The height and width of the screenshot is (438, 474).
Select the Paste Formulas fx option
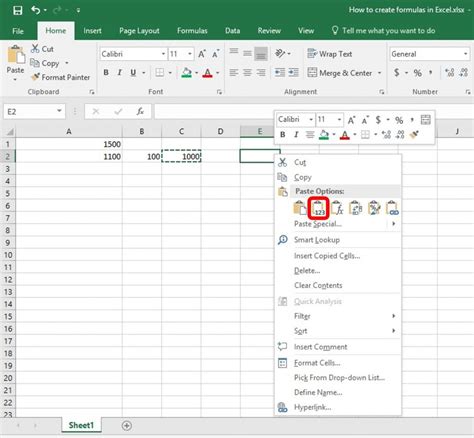pyautogui.click(x=337, y=208)
